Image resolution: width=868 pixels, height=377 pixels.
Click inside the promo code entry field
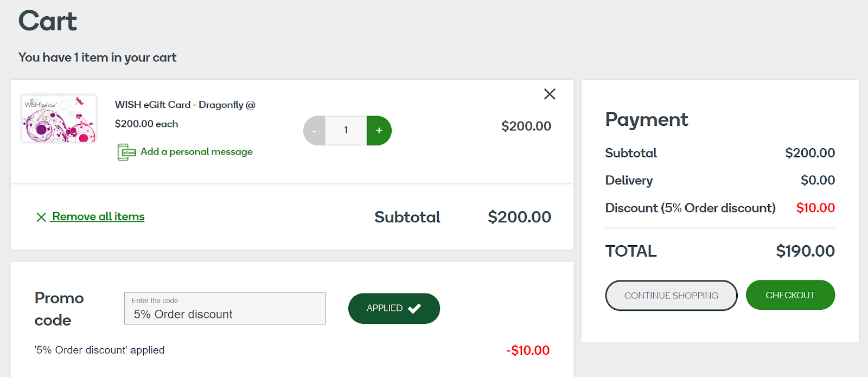coord(224,308)
